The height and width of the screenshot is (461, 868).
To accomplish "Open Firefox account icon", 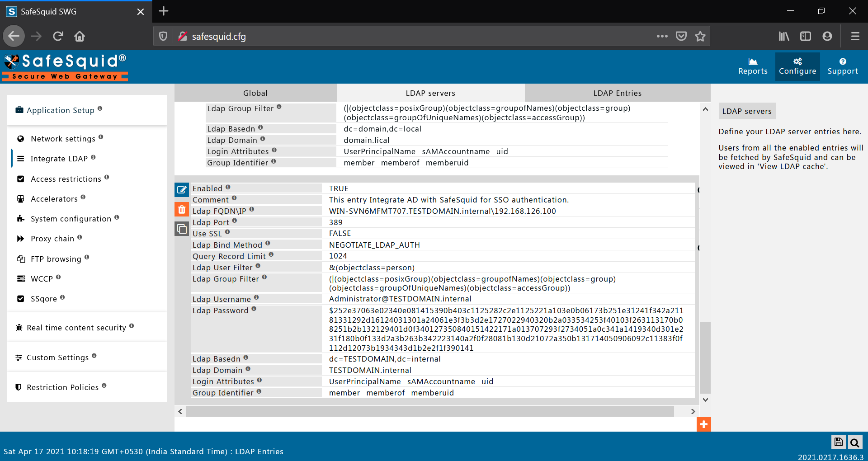I will (x=827, y=36).
